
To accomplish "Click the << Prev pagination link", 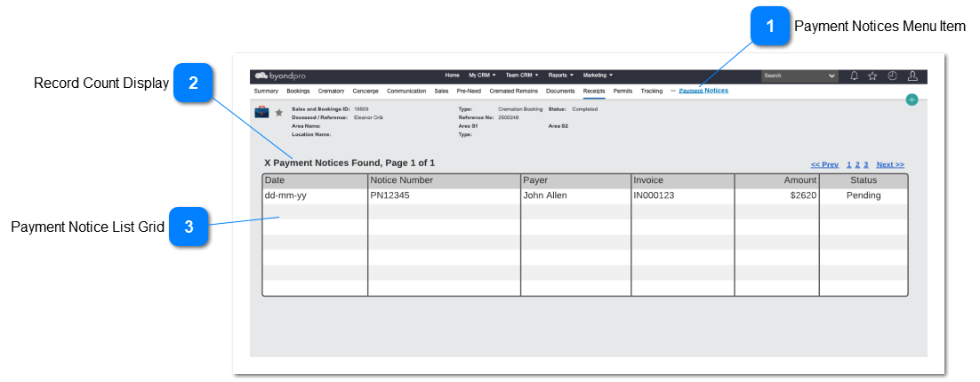I will tap(824, 164).
